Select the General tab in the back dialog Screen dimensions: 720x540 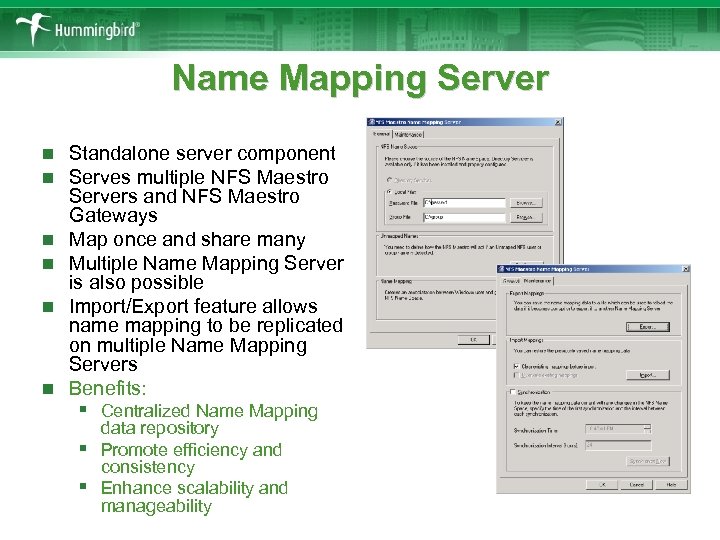[381, 134]
